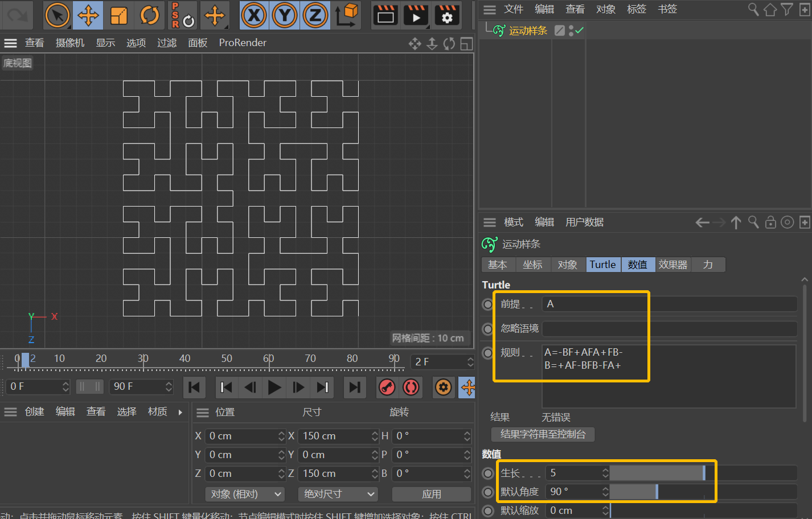
Task: Open the render settings clapperboard icon
Action: [x=447, y=15]
